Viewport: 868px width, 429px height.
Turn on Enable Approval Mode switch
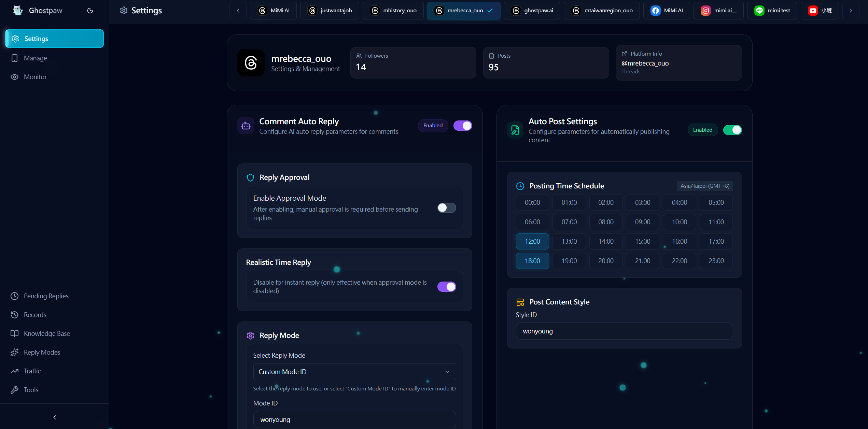point(447,208)
